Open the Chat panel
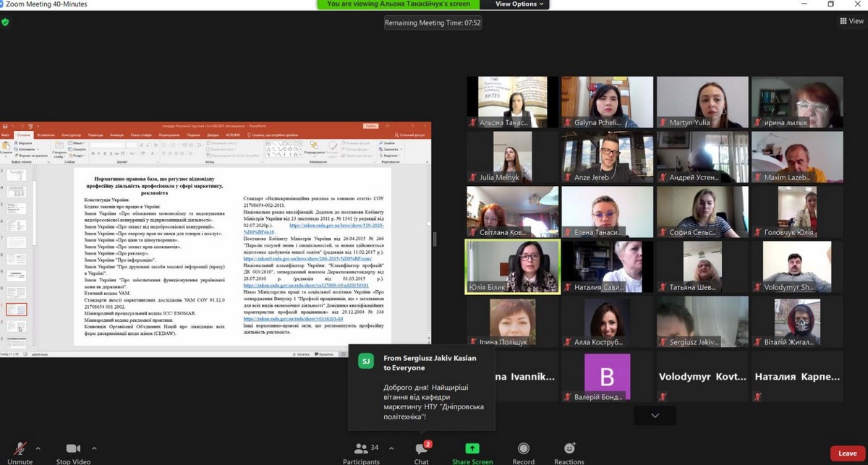The width and height of the screenshot is (868, 465). (421, 452)
